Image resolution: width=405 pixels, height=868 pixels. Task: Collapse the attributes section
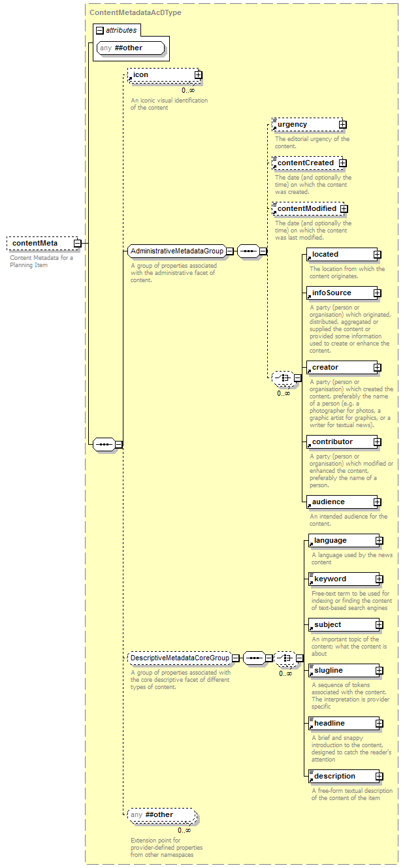[99, 30]
